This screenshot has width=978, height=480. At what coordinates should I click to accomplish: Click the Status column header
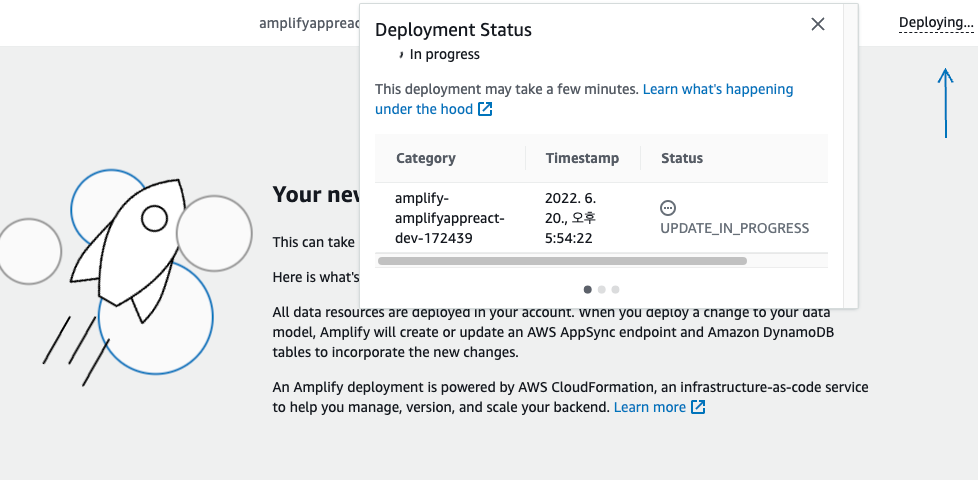point(682,158)
